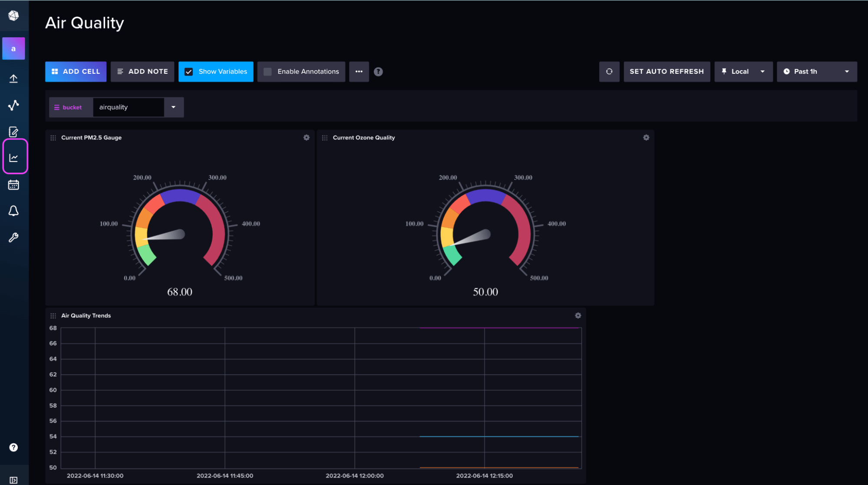868x485 pixels.
Task: Open the Local timezone dropdown
Action: (x=743, y=72)
